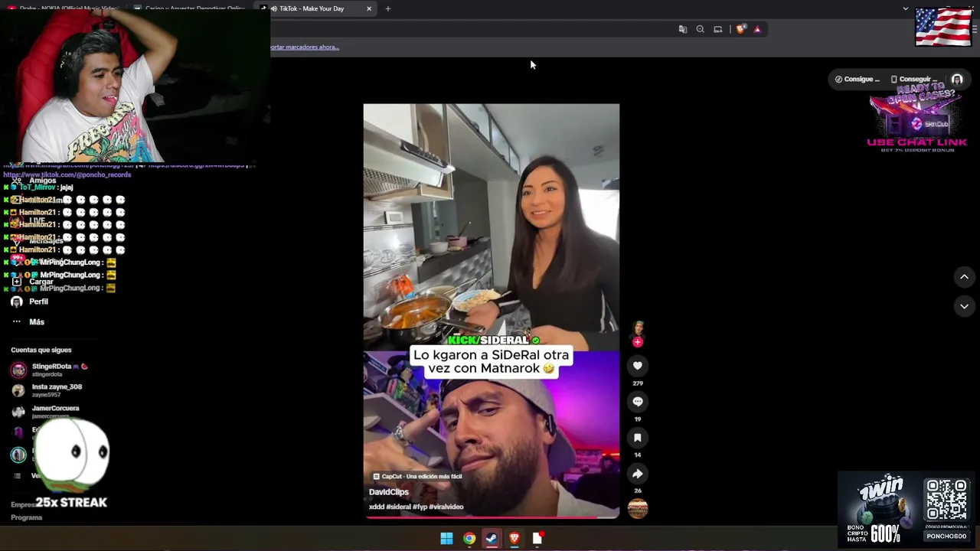Click the zoom magnifier icon in address bar

(700, 29)
